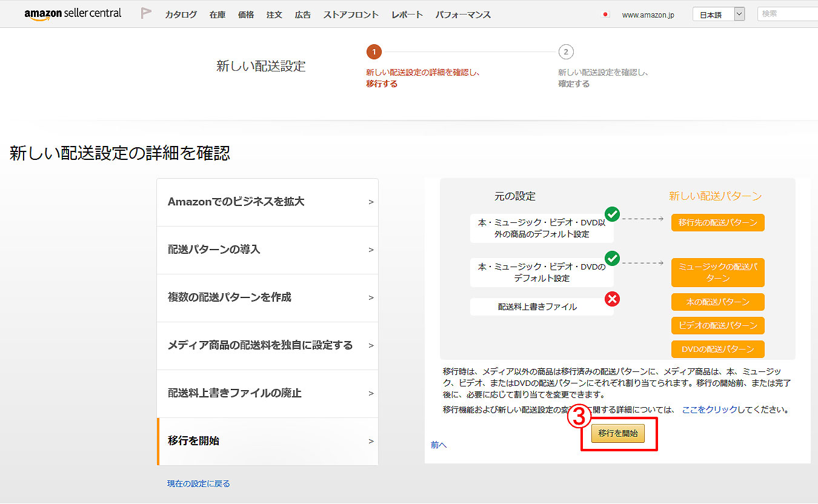Open the 日本語 language dropdown
Viewport: 818px width, 504px height.
tap(718, 15)
